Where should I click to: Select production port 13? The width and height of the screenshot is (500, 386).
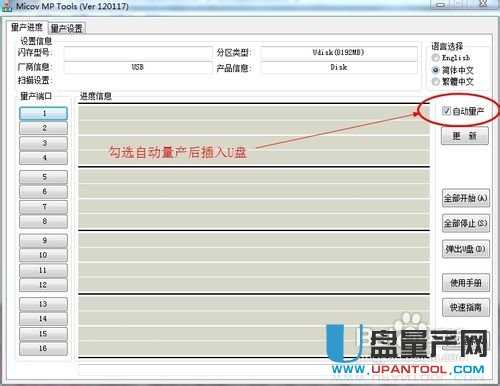click(x=44, y=304)
